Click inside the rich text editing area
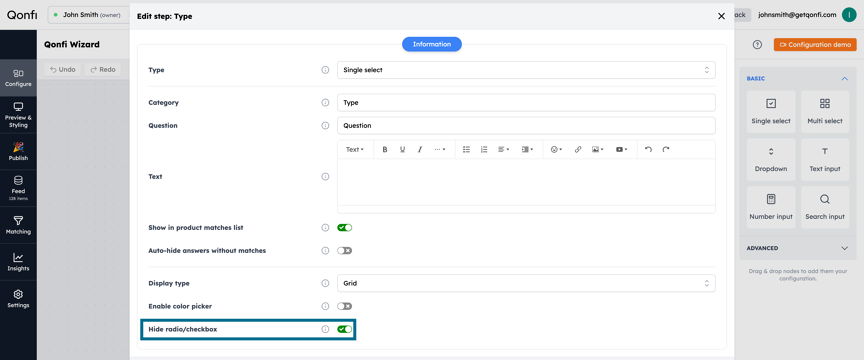This screenshot has height=360, width=864. 526,182
